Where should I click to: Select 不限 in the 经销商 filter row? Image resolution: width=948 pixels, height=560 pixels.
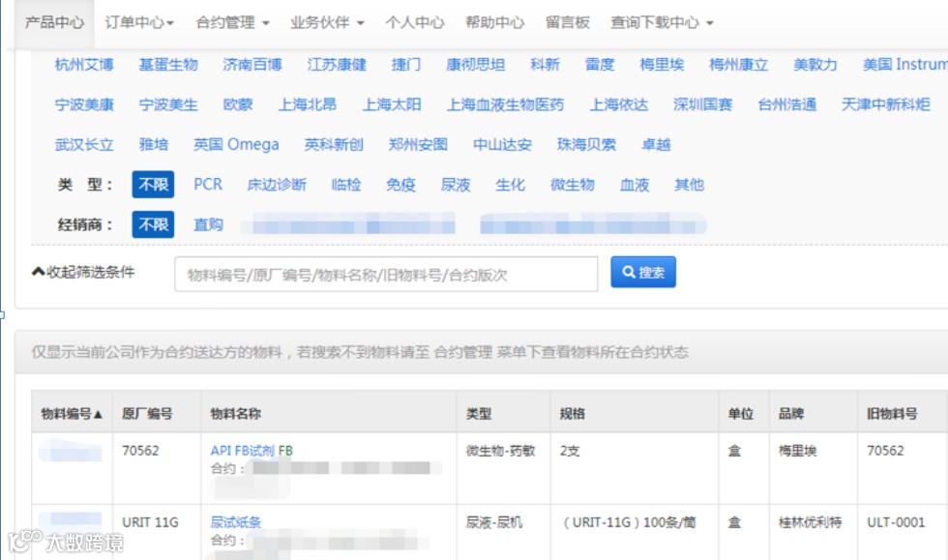tap(153, 224)
